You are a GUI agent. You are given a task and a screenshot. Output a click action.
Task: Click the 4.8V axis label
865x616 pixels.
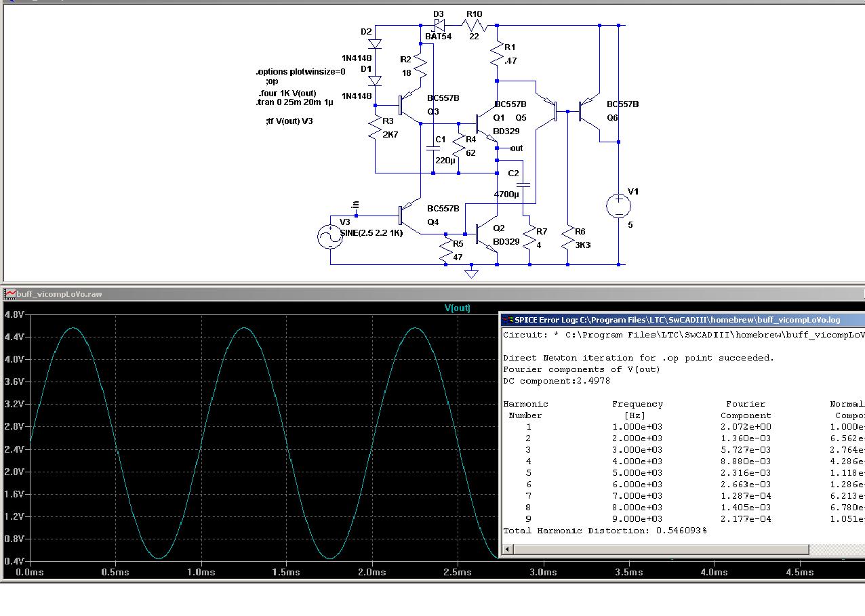click(x=15, y=315)
